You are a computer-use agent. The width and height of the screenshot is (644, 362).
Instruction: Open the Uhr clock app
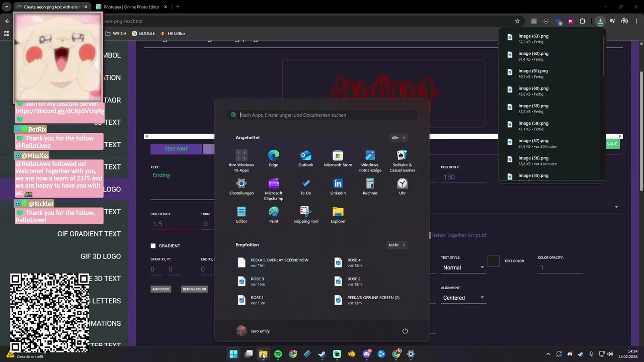(x=402, y=187)
